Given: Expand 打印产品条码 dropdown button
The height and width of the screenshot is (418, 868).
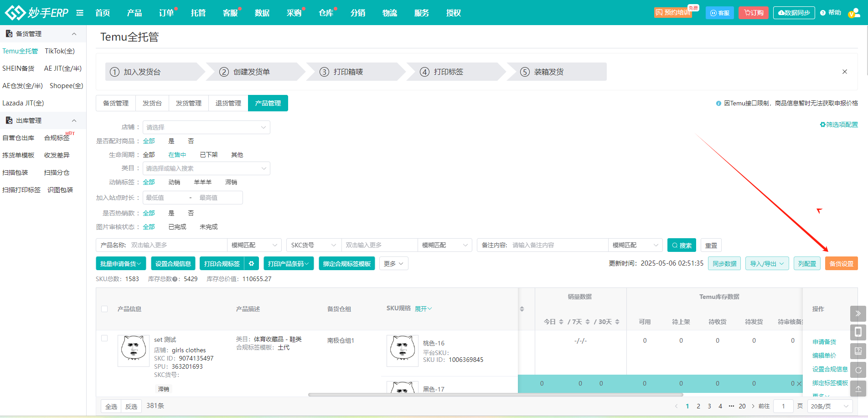Looking at the screenshot, I should 289,263.
